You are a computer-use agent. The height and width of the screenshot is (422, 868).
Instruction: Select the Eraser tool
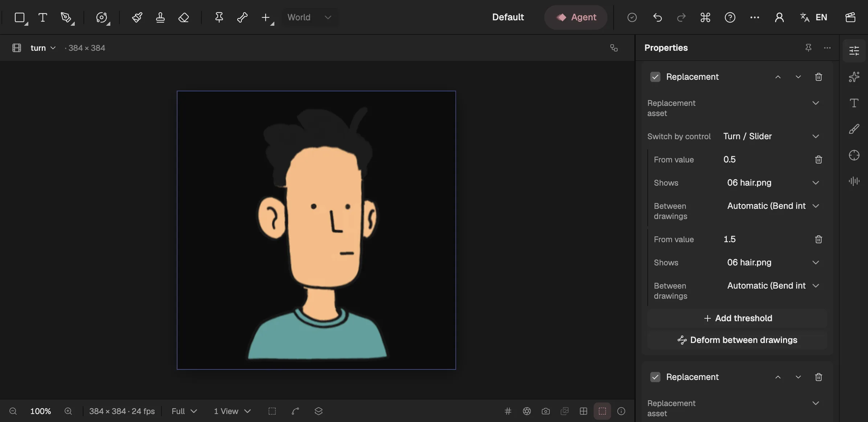(x=184, y=17)
